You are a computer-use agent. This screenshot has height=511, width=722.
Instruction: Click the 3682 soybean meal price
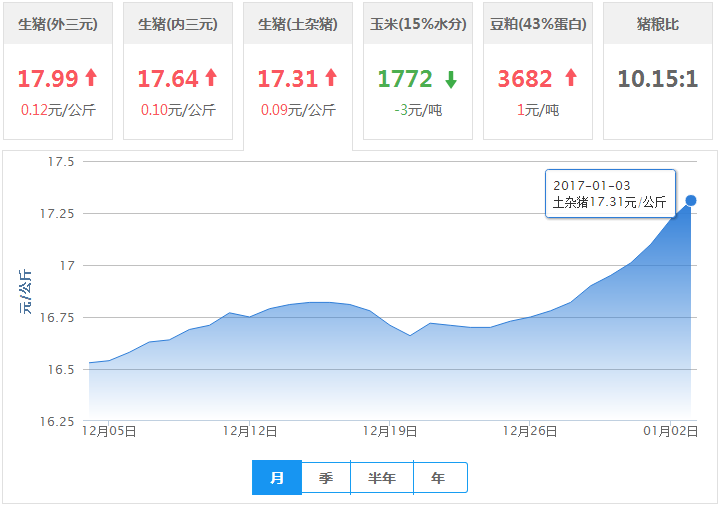pyautogui.click(x=525, y=79)
